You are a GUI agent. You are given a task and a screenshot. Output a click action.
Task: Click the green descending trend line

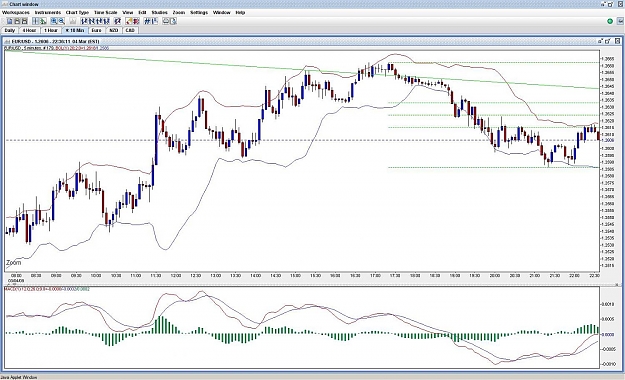pyautogui.click(x=303, y=69)
